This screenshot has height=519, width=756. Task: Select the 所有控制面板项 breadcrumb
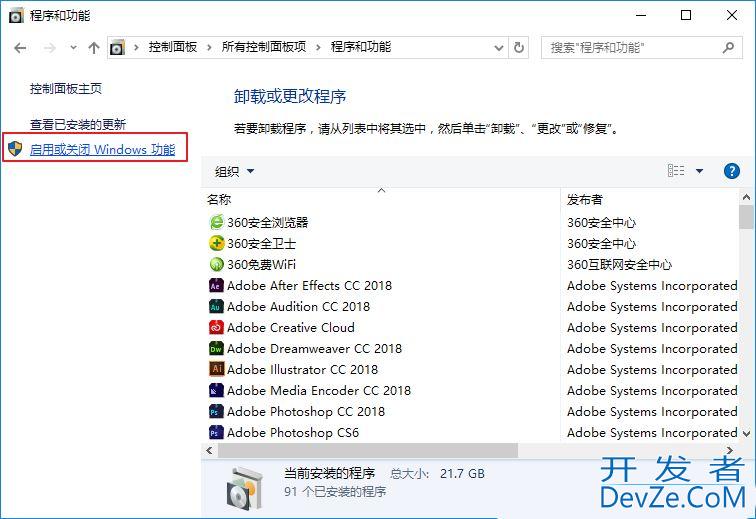pos(264,47)
